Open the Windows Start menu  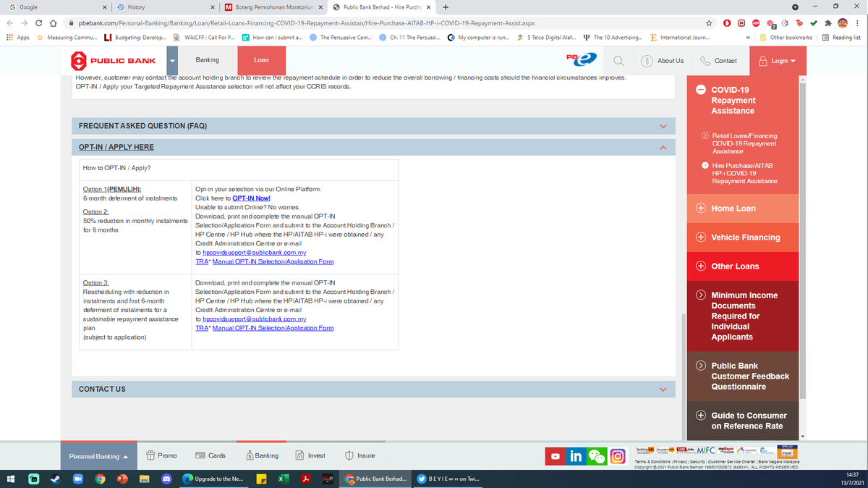11,479
